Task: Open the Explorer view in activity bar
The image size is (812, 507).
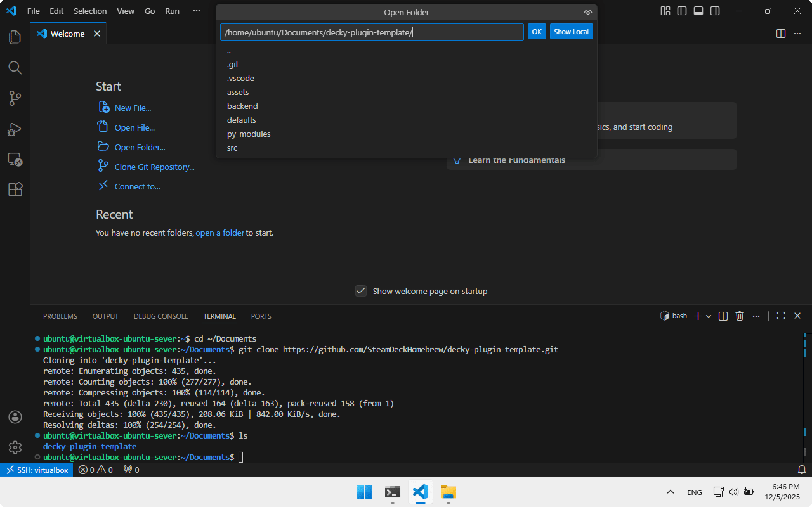Action: click(x=15, y=37)
